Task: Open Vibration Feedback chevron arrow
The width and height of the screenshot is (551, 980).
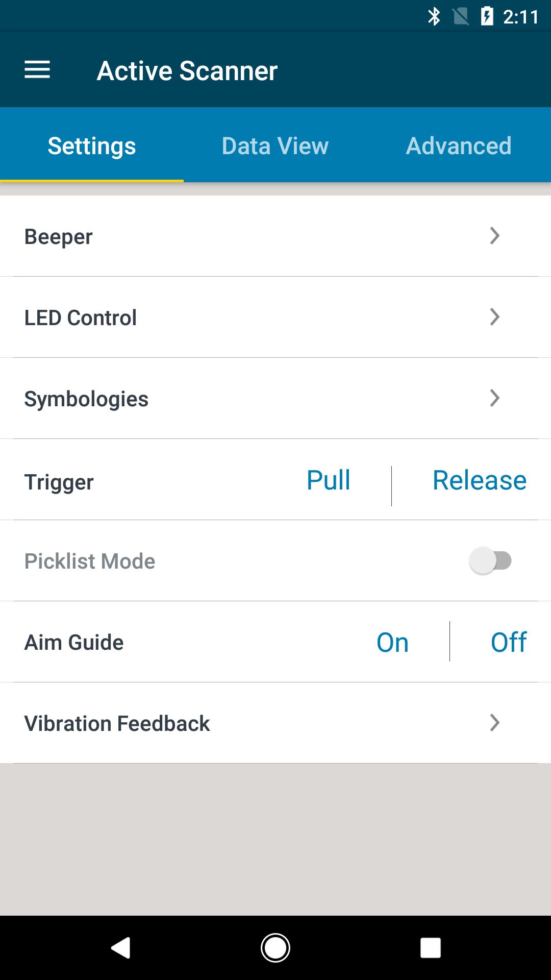Action: pos(494,723)
